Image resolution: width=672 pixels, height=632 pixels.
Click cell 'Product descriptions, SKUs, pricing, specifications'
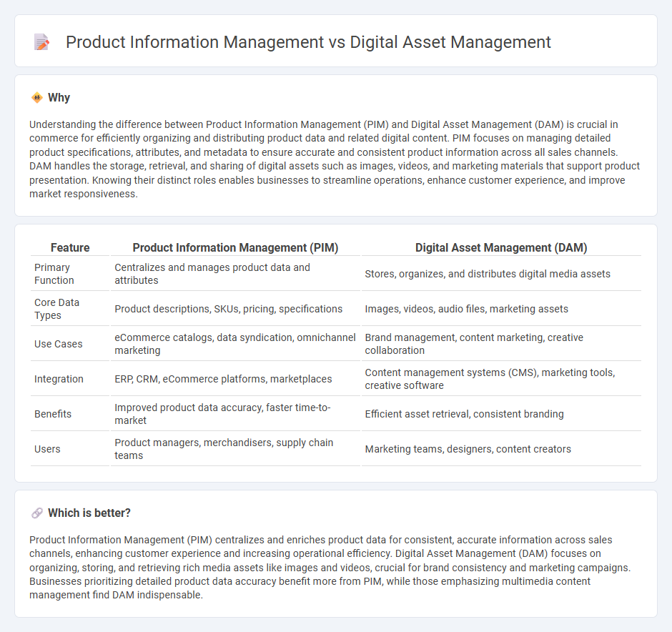[x=235, y=309]
